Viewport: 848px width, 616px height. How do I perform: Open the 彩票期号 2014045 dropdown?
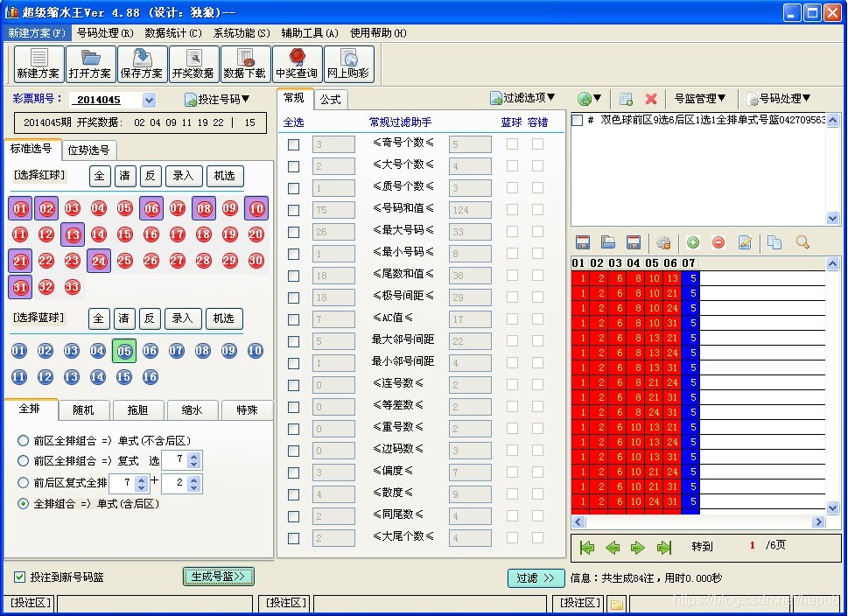click(x=150, y=100)
